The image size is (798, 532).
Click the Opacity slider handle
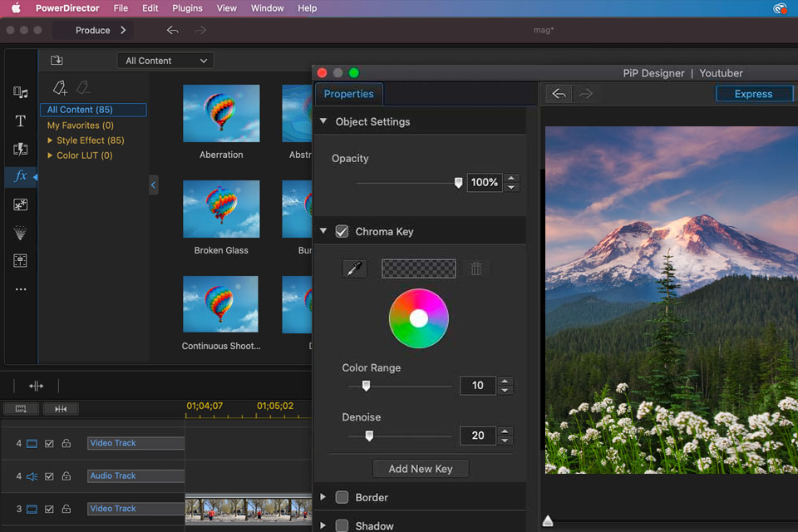pos(458,183)
